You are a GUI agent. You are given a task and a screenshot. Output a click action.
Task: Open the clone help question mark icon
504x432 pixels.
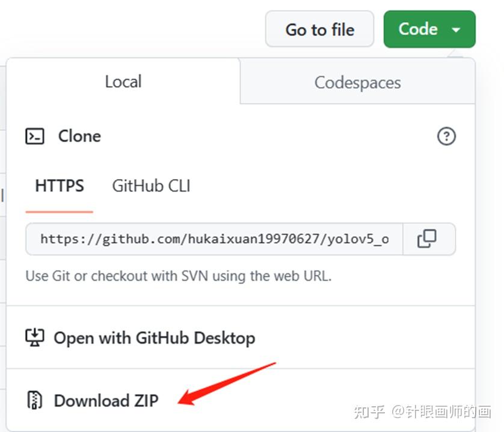(x=446, y=136)
